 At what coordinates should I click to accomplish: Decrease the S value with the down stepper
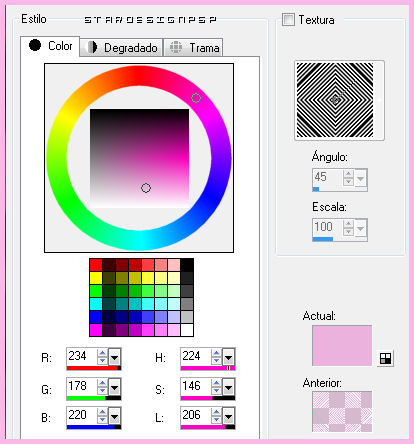(x=216, y=390)
